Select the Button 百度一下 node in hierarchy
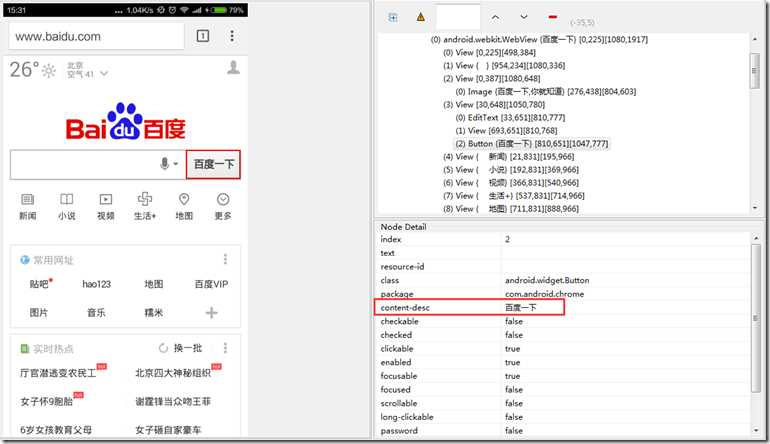This screenshot has width=770, height=444. click(532, 143)
